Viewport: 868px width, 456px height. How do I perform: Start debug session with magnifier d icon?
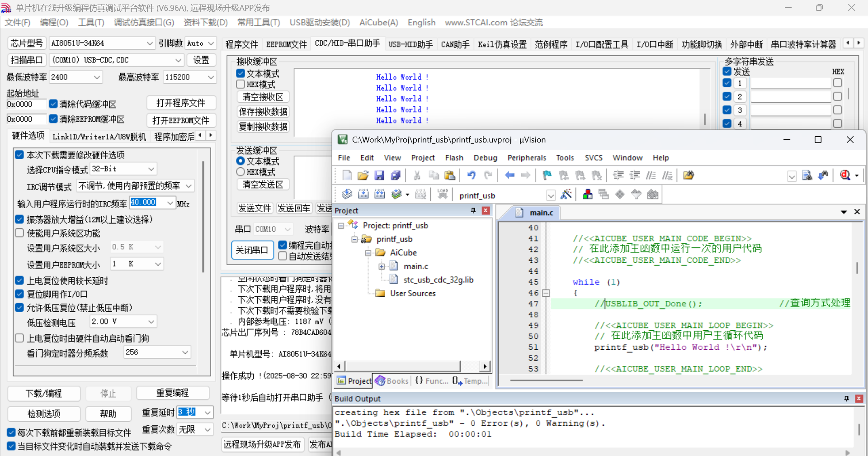(845, 176)
